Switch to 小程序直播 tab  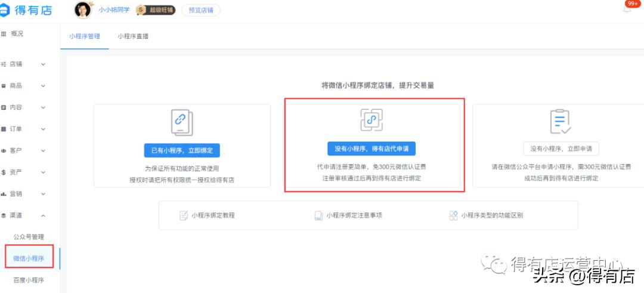point(133,36)
